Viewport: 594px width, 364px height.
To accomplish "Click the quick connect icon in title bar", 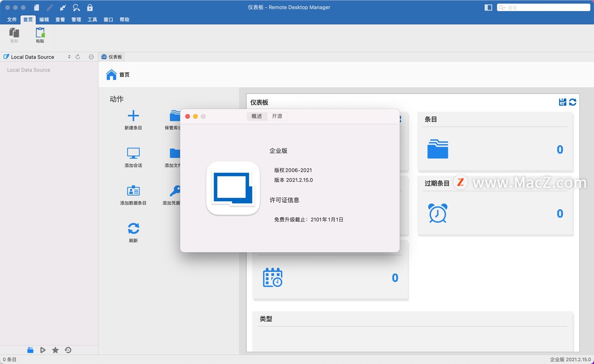I will (63, 7).
